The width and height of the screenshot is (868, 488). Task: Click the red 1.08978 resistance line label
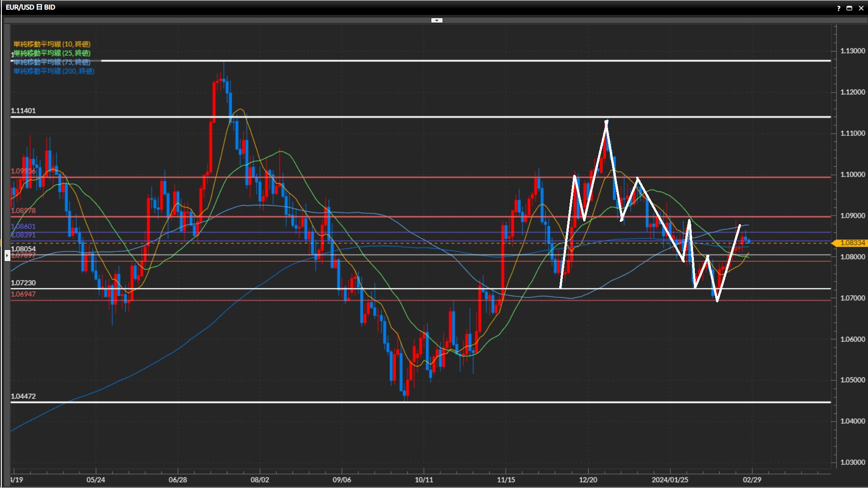click(x=23, y=211)
